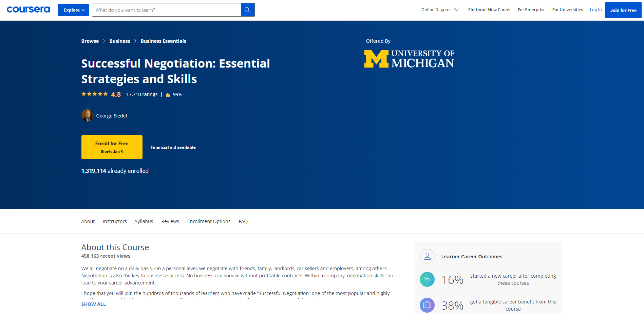Click the thumbs-up 99% icon

(168, 95)
